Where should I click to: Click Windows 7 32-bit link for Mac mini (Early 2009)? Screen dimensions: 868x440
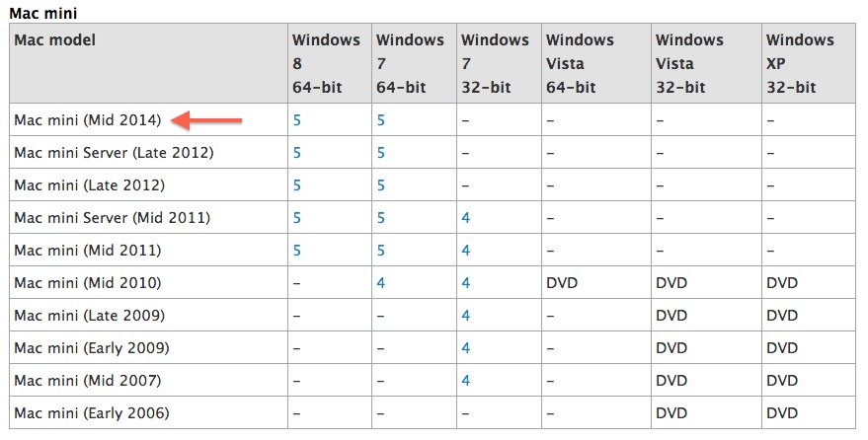[465, 348]
